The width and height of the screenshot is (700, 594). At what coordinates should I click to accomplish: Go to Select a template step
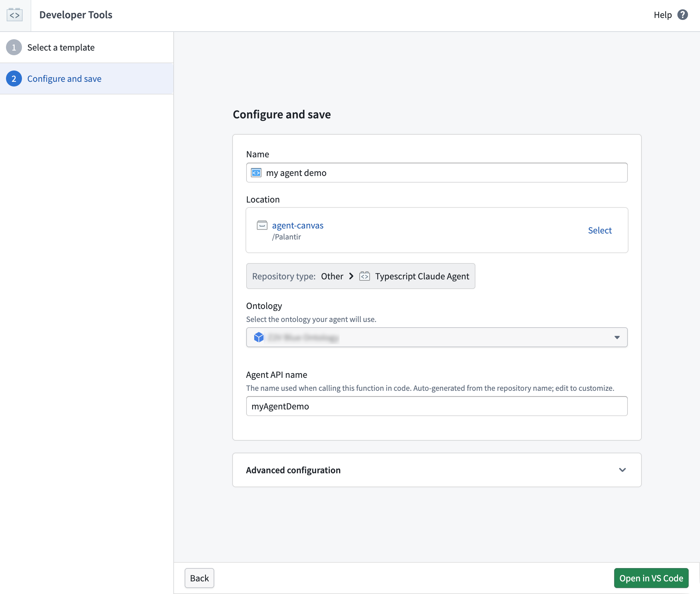pyautogui.click(x=87, y=48)
